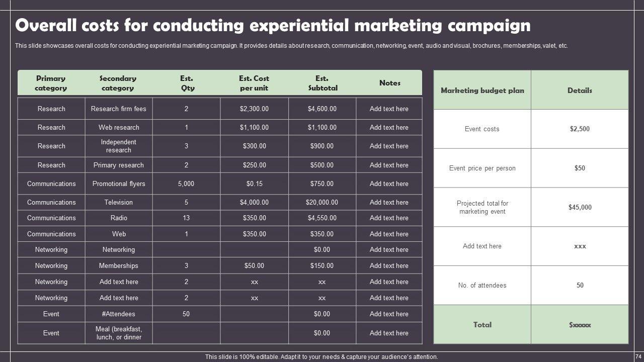
Task: Select the 'Est. Cost per unit' header
Action: click(x=254, y=83)
